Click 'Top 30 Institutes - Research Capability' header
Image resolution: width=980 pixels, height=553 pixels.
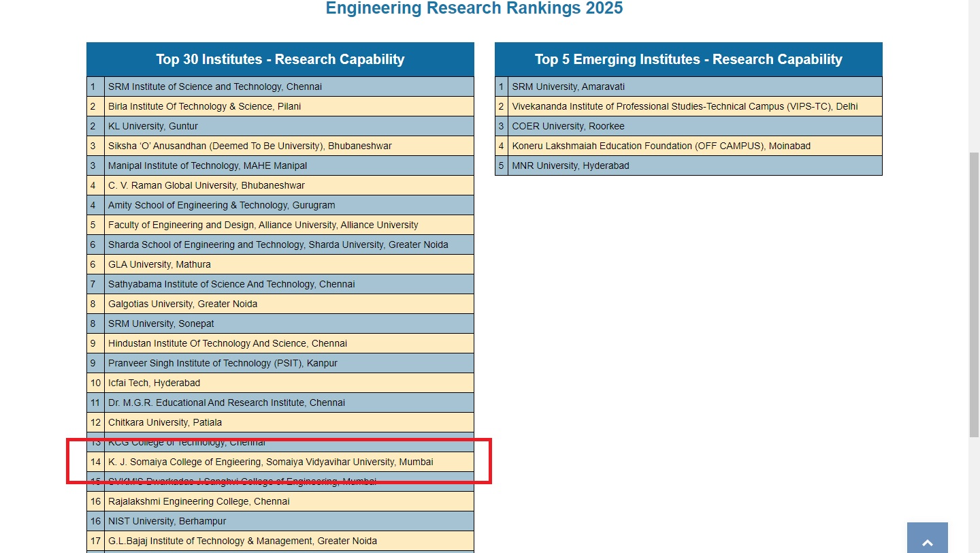280,59
